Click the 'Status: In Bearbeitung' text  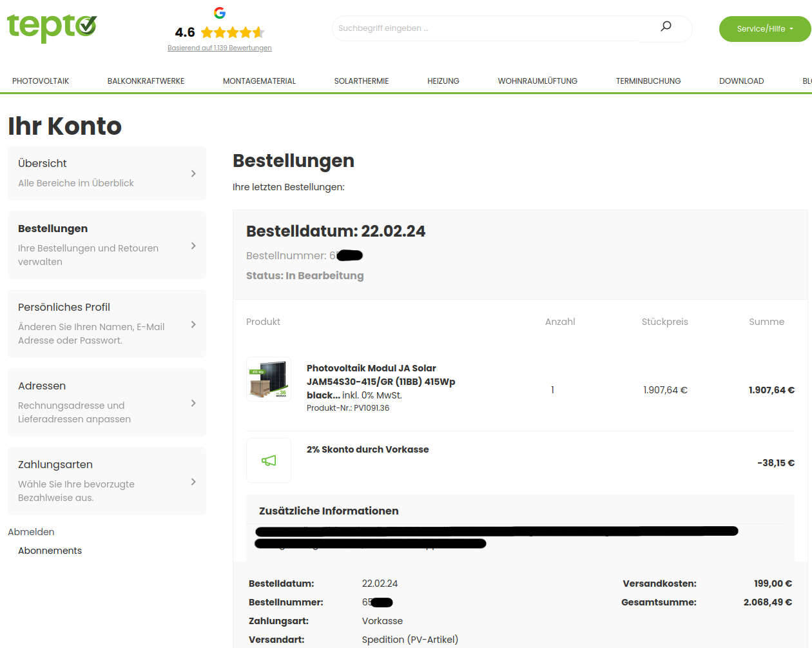click(x=305, y=275)
